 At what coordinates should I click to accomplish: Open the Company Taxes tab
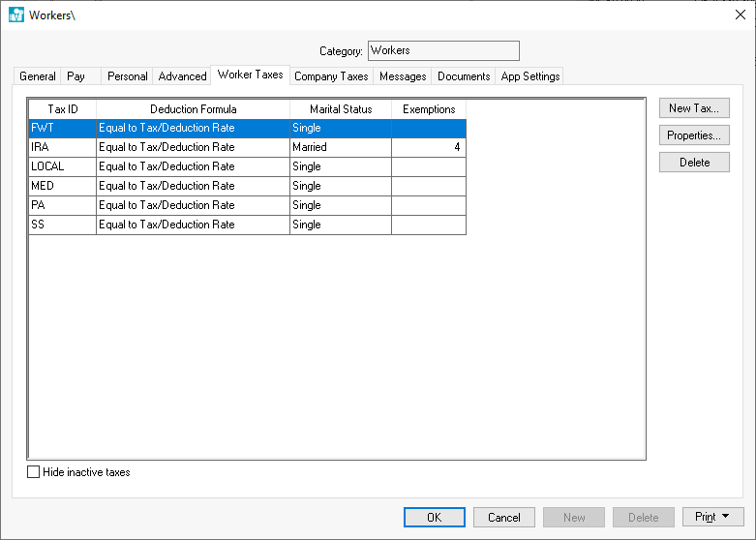[331, 76]
